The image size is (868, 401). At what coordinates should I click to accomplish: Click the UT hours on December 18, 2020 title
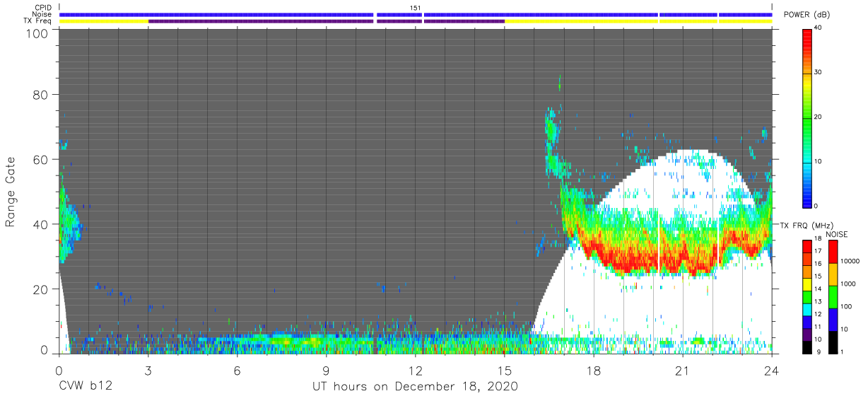(416, 387)
